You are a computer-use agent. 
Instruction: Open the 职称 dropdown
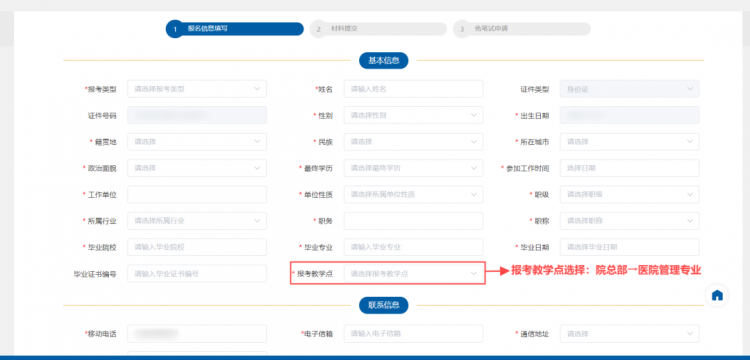(629, 221)
